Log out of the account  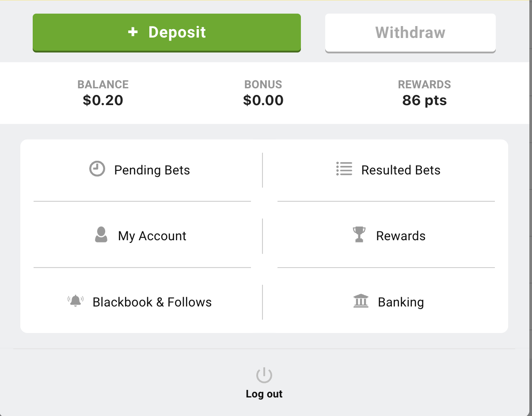tap(264, 394)
